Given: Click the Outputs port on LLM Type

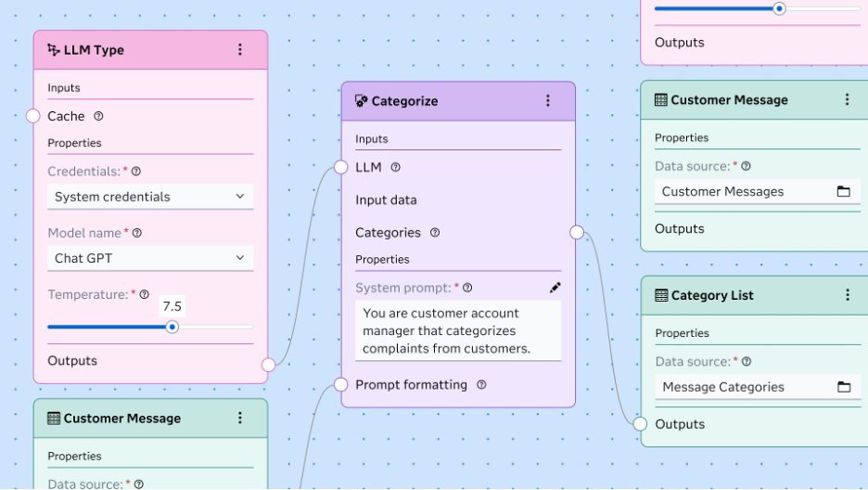Looking at the screenshot, I should [269, 365].
